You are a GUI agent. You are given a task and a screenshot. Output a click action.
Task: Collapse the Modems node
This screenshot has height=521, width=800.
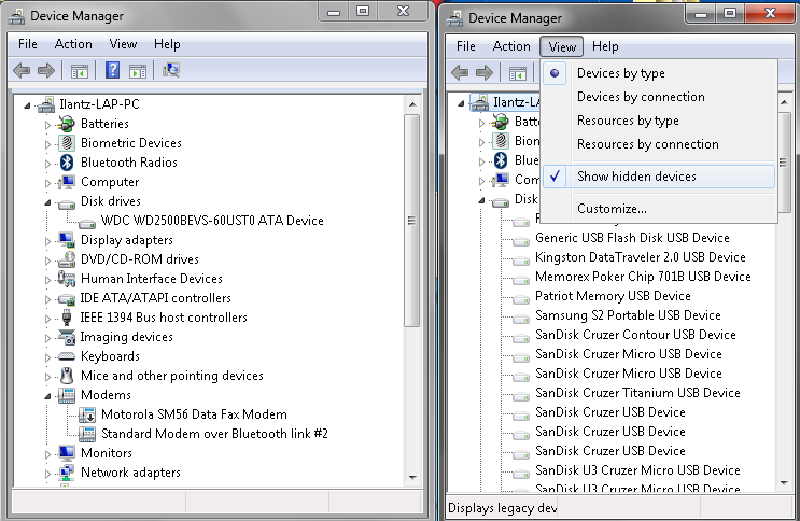48,396
